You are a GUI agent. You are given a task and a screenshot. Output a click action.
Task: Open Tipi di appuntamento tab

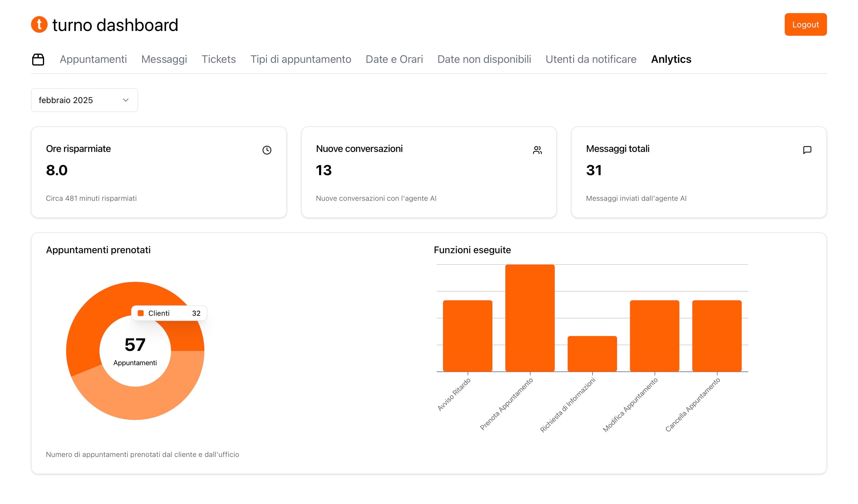301,59
